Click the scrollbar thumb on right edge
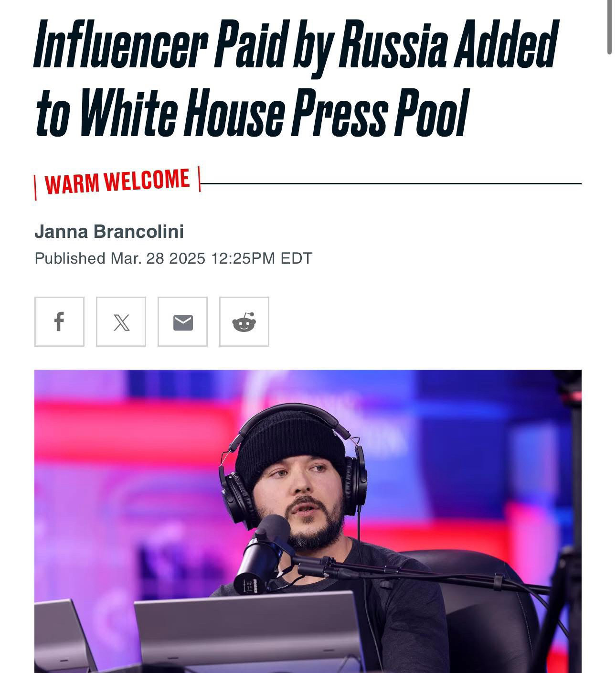 609,27
